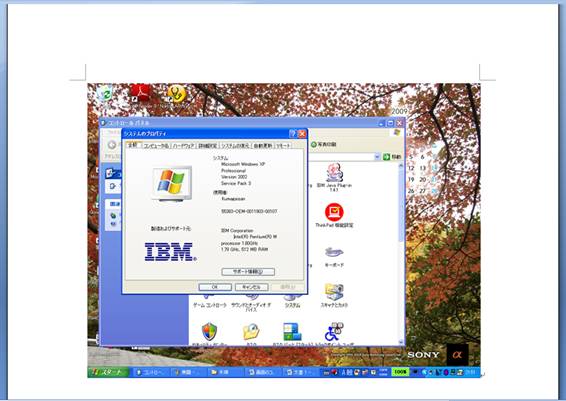Select the red Adobe Reader desktop icon

point(140,93)
